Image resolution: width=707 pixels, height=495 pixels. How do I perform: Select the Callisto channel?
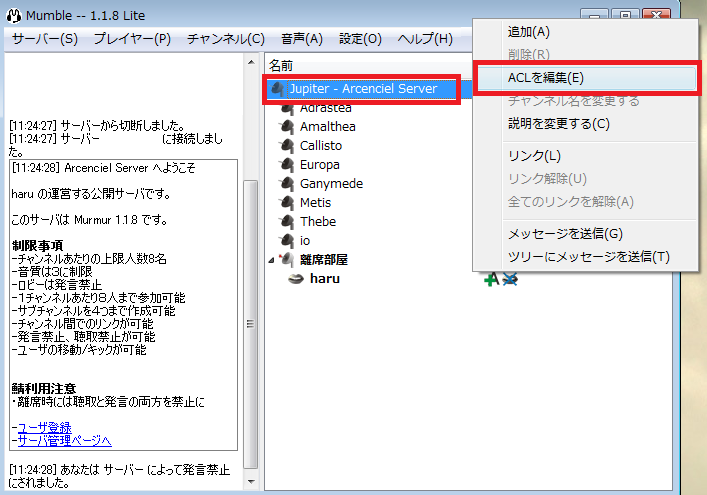321,146
